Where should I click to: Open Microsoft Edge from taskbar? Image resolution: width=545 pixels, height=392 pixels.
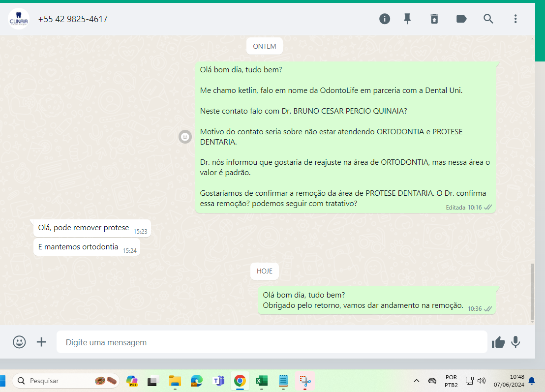coord(196,381)
